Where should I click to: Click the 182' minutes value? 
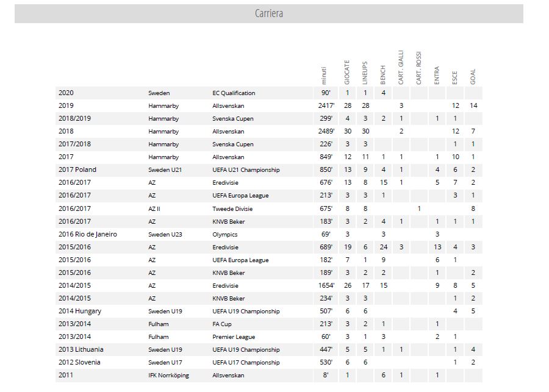click(326, 260)
